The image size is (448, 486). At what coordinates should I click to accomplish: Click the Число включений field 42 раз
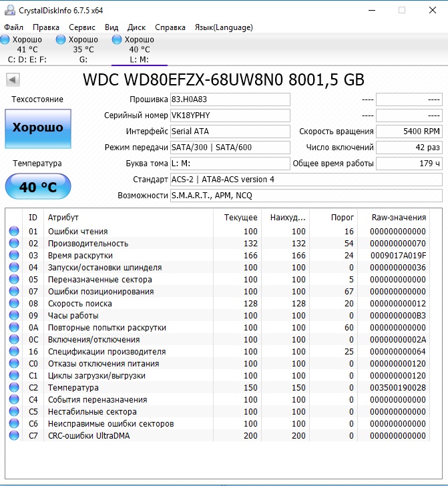[x=409, y=148]
